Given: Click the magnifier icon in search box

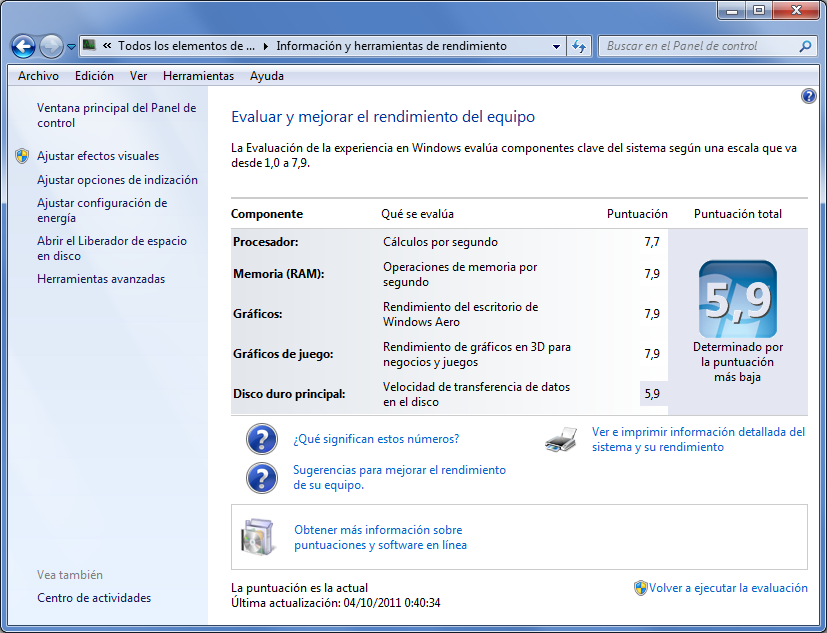Looking at the screenshot, I should coord(805,46).
